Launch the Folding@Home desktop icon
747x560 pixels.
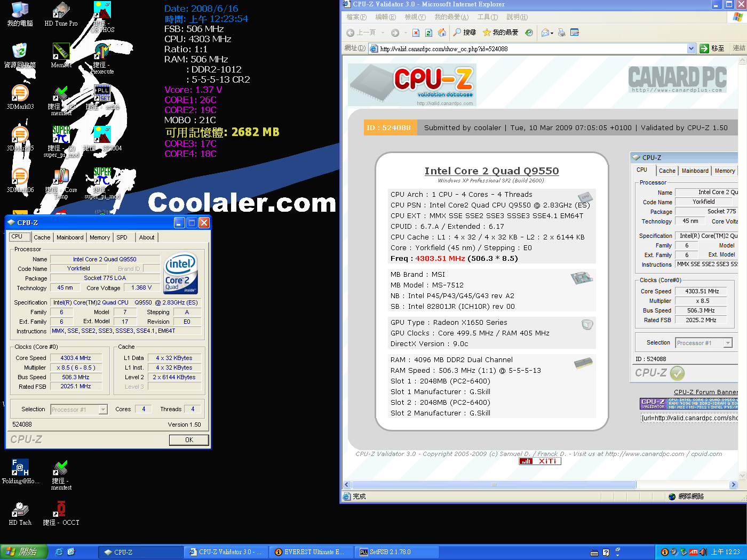(20, 471)
